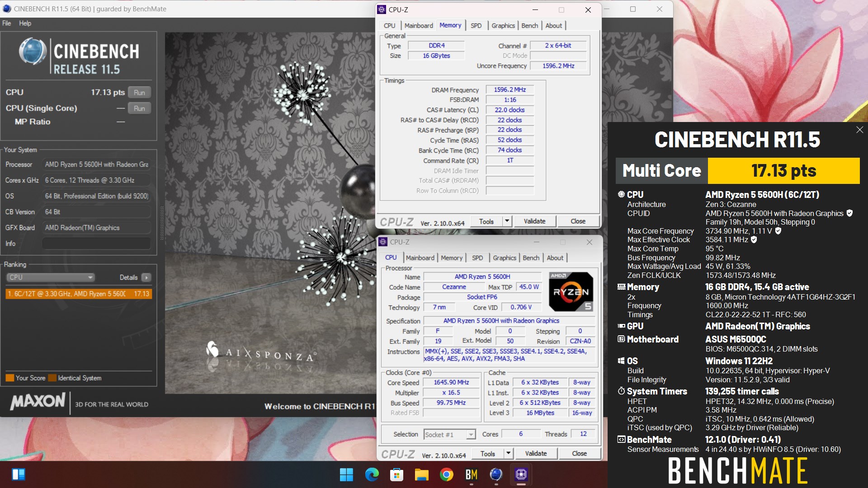Expand the Cinebench Ranking CPU dropdown
This screenshot has width=868, height=488.
[x=50, y=277]
